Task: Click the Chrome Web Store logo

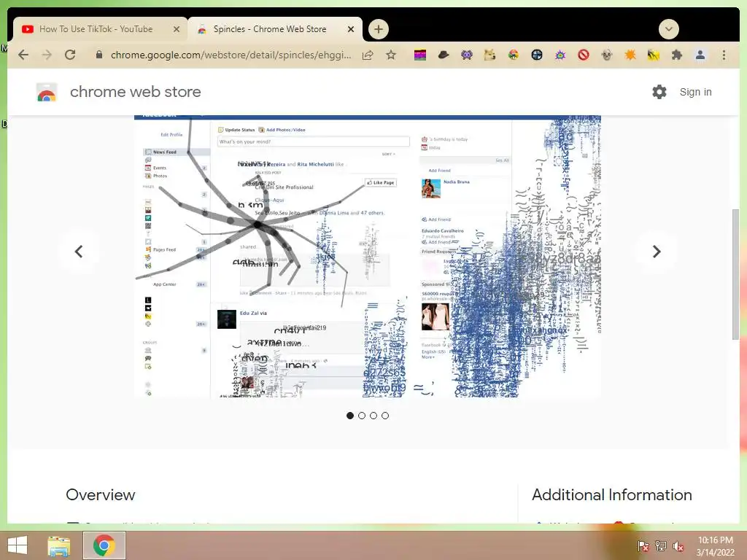Action: click(x=47, y=93)
